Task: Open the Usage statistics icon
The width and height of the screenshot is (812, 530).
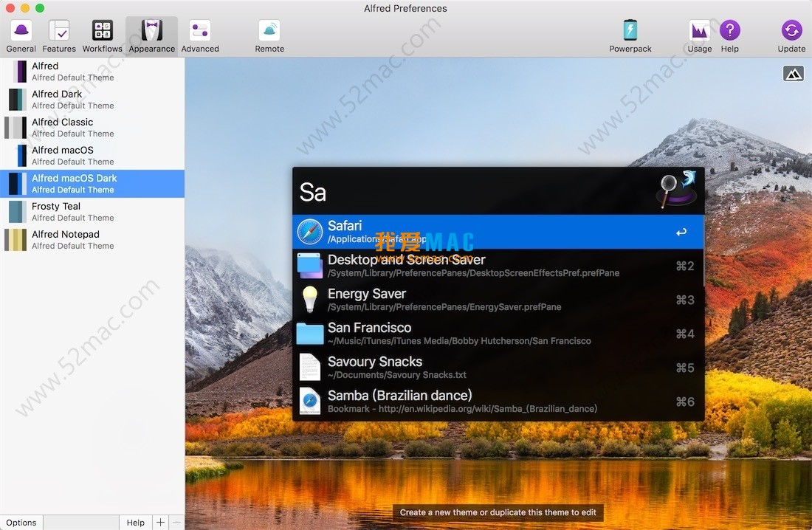Action: tap(700, 30)
